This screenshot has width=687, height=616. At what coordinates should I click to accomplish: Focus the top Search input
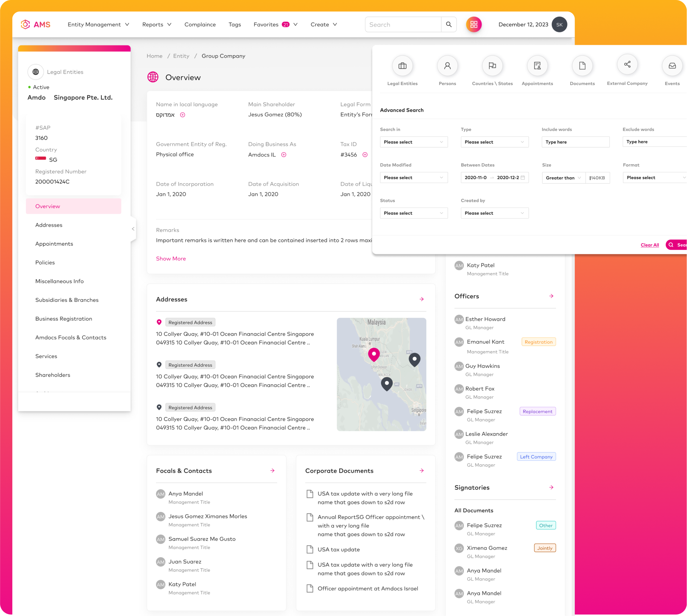coord(403,24)
